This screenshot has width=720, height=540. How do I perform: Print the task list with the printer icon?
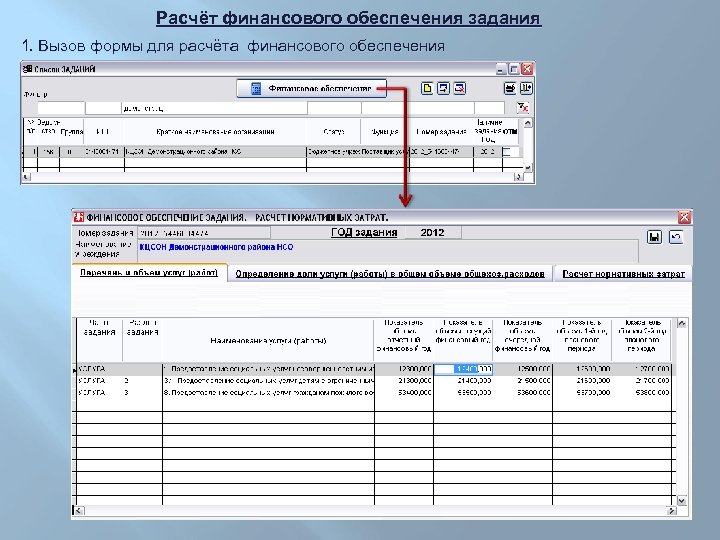[510, 88]
